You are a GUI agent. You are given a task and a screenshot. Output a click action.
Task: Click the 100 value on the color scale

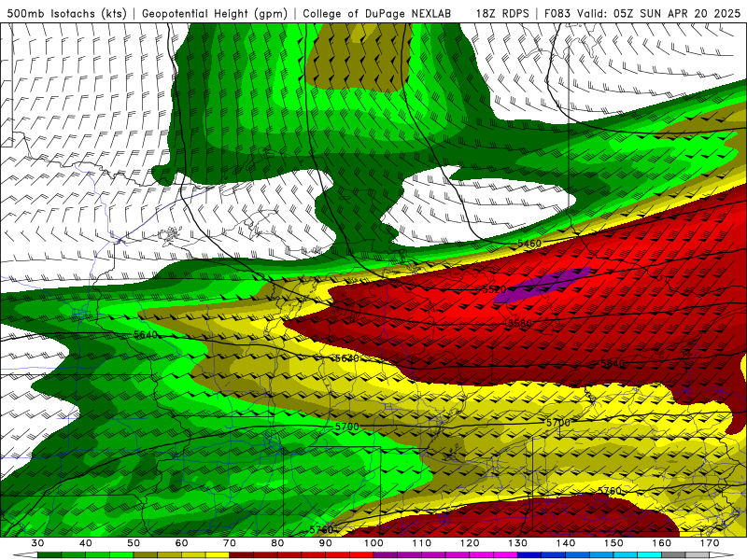pos(373,543)
